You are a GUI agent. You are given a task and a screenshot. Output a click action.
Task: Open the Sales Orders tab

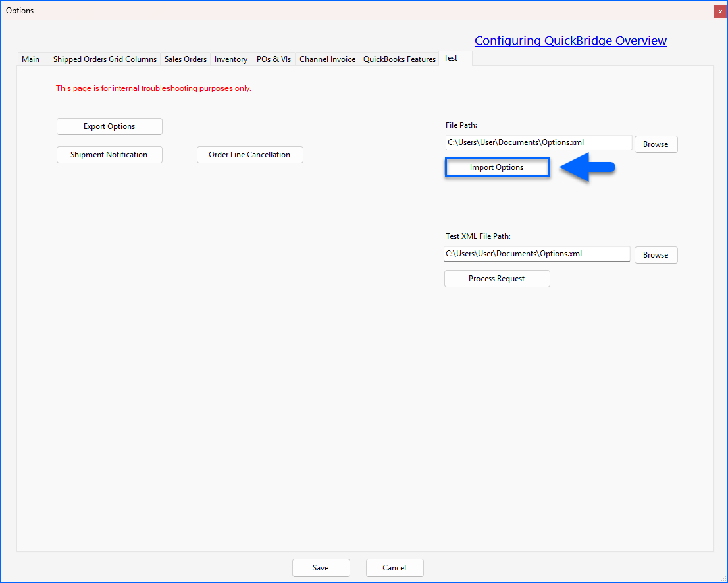click(185, 59)
